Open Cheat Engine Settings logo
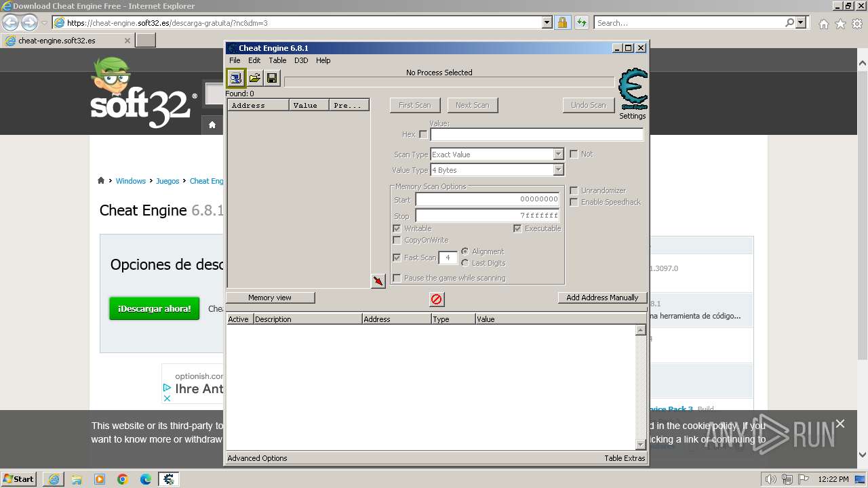868x488 pixels. click(633, 89)
